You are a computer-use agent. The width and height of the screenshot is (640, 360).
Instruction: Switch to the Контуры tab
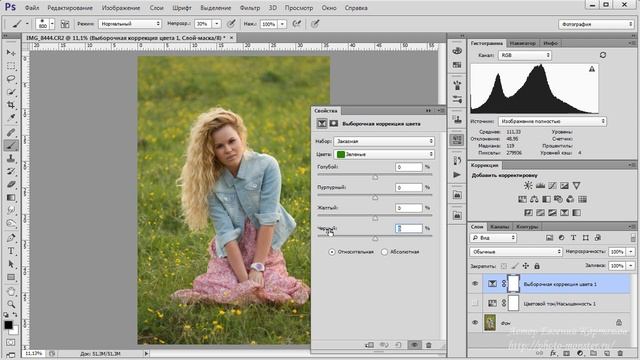click(x=527, y=227)
